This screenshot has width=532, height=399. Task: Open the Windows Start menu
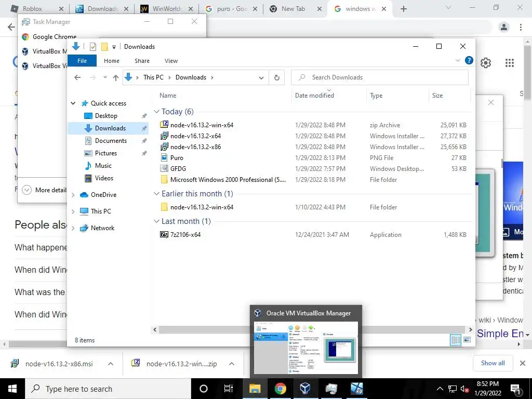point(12,389)
